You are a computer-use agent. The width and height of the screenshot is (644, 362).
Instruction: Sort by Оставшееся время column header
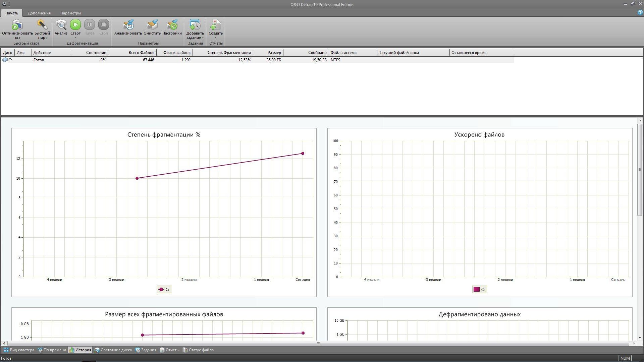coord(482,53)
